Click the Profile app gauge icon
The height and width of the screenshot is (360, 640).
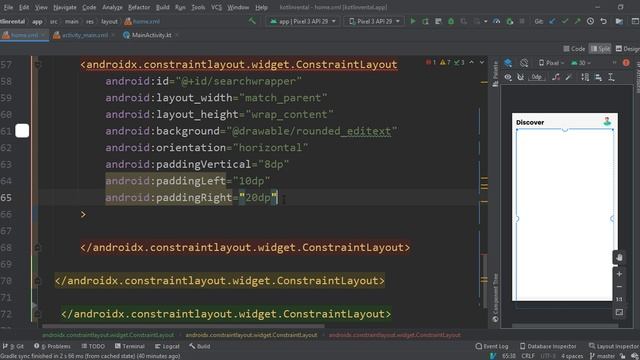(497, 21)
